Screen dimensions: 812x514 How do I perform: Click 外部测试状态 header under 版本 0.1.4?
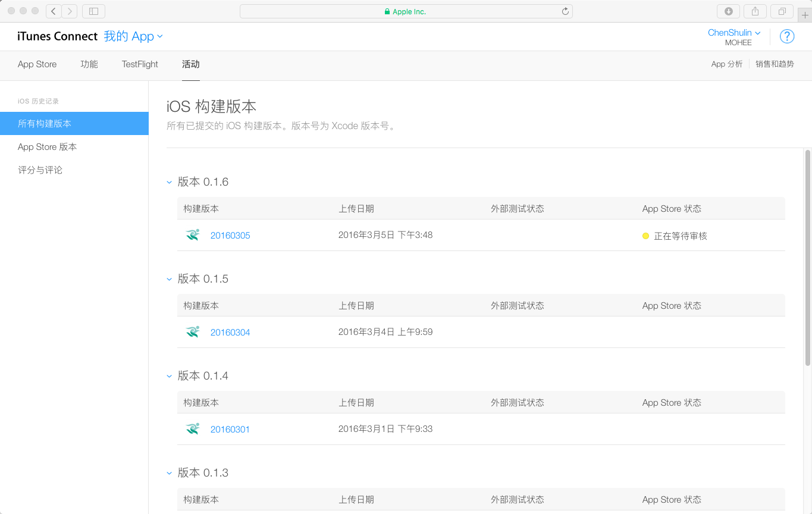click(517, 403)
